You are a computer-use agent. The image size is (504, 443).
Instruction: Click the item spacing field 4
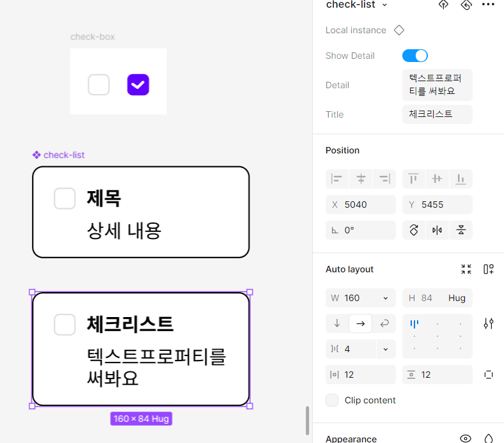[351, 349]
